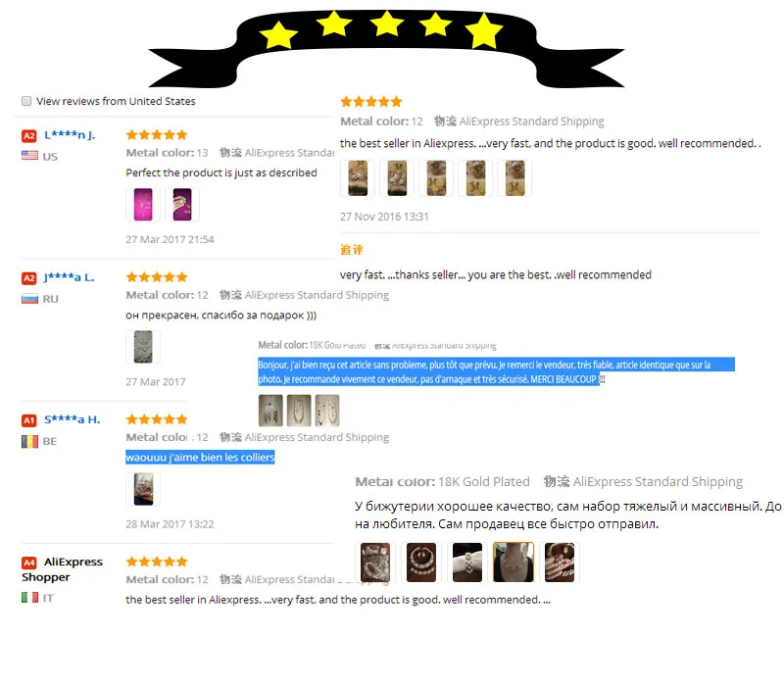Screen dimensions: 784x686
Task: Click the US flag icon
Action: 29,156
